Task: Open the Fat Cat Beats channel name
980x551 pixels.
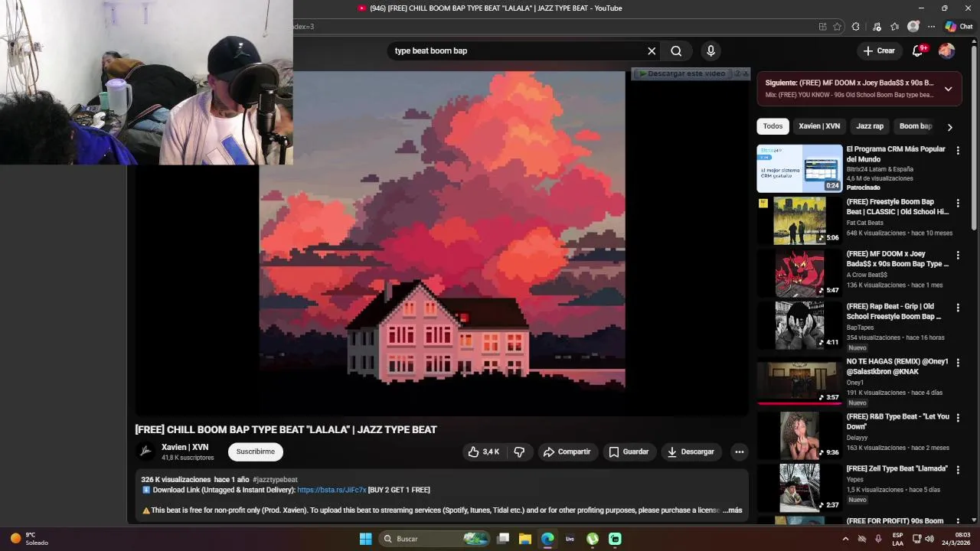Action: click(x=864, y=223)
